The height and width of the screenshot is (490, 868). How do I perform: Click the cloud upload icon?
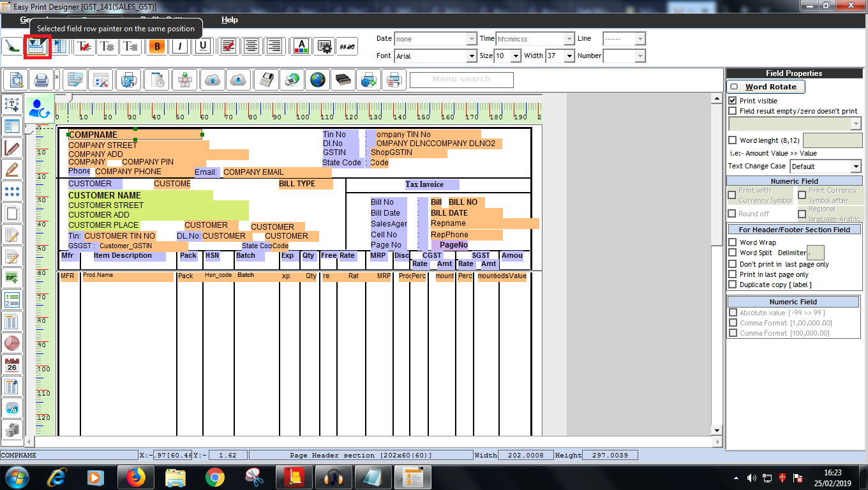(213, 80)
